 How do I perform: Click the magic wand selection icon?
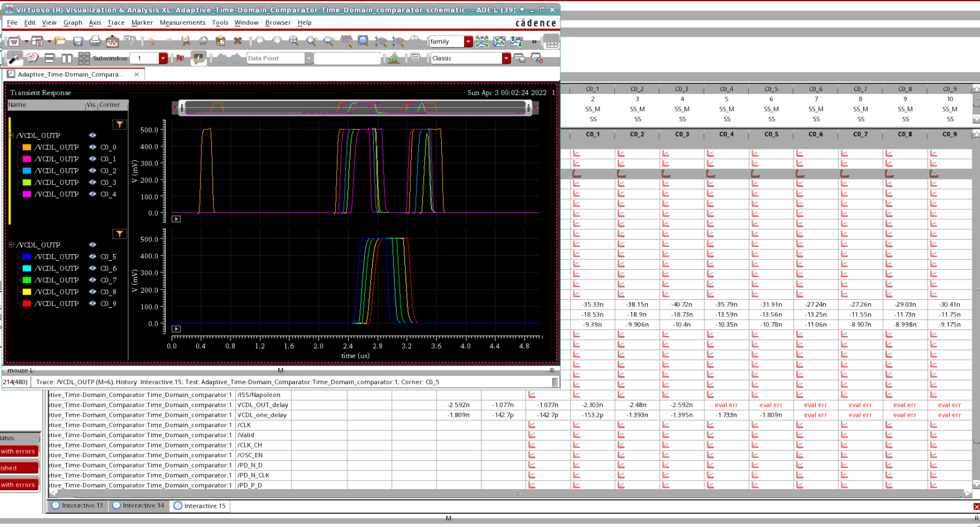coord(14,58)
